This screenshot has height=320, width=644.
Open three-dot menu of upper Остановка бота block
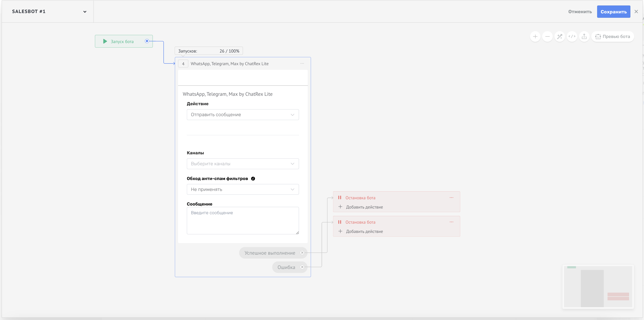point(451,198)
